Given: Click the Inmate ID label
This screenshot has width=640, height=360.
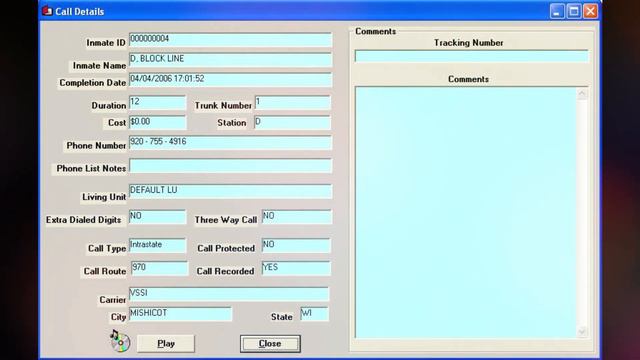Looking at the screenshot, I should tap(106, 43).
